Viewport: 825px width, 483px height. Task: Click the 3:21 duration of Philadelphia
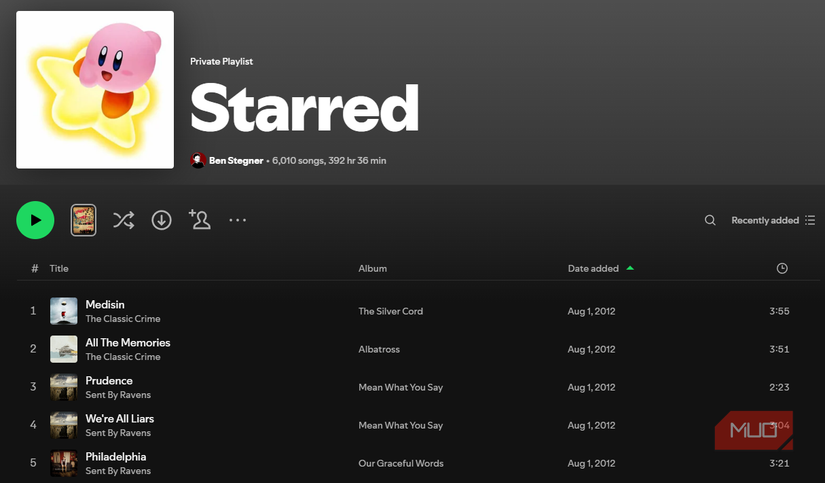(779, 464)
